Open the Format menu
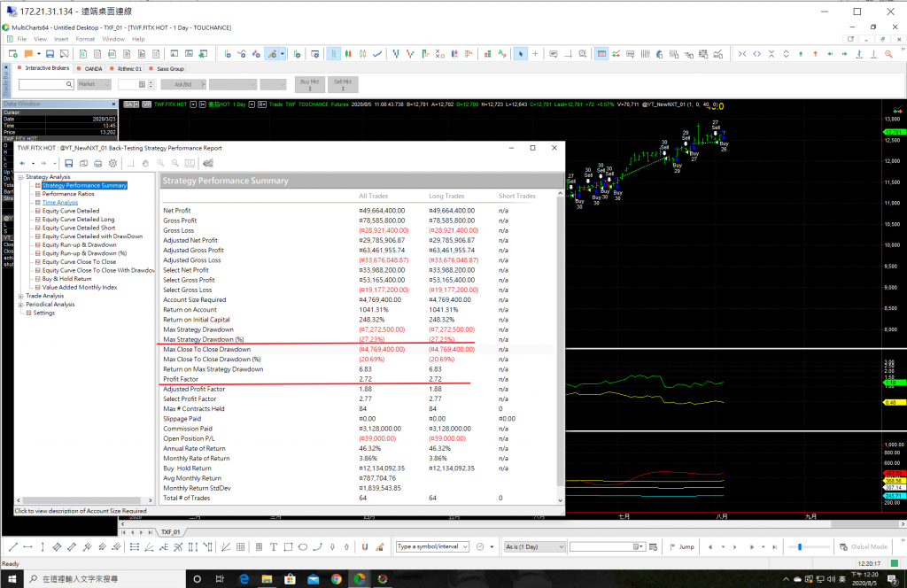Screen dimensions: 907x588 coord(85,39)
